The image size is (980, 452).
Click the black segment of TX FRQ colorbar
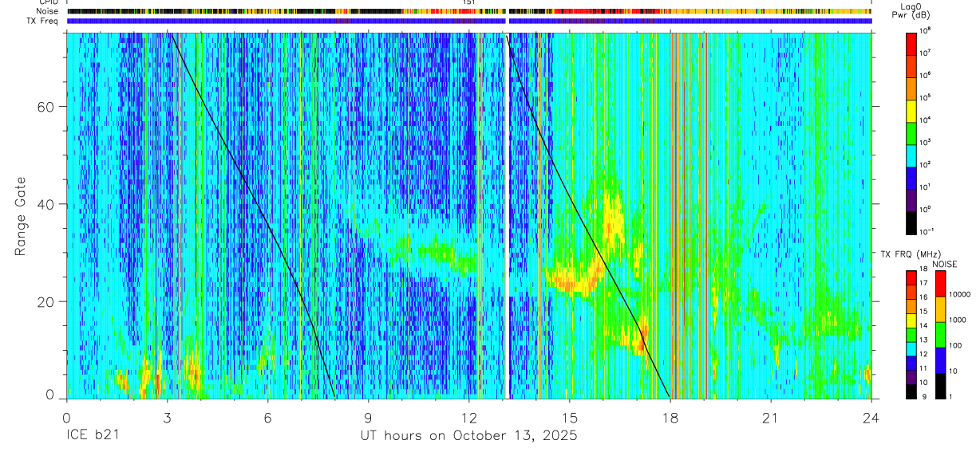point(911,391)
